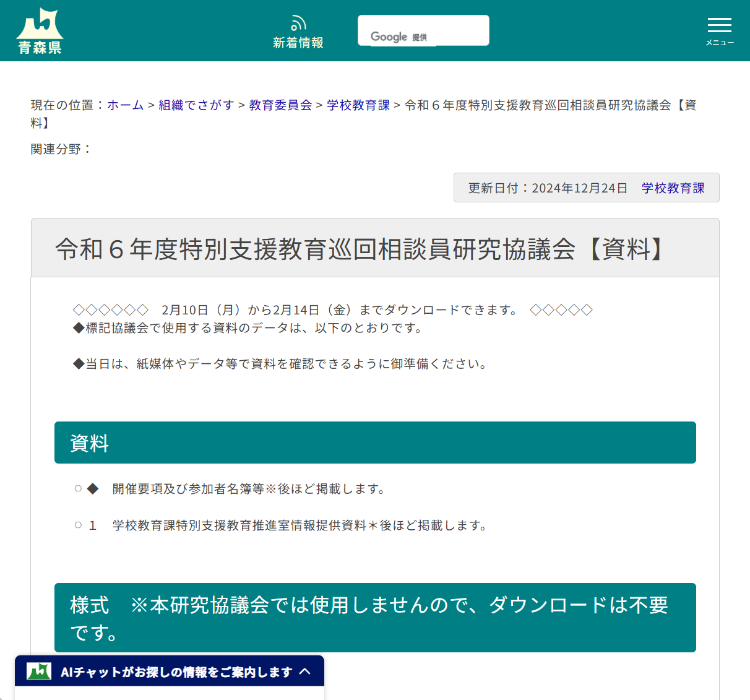Open the ホーム breadcrumb link

pos(125,105)
